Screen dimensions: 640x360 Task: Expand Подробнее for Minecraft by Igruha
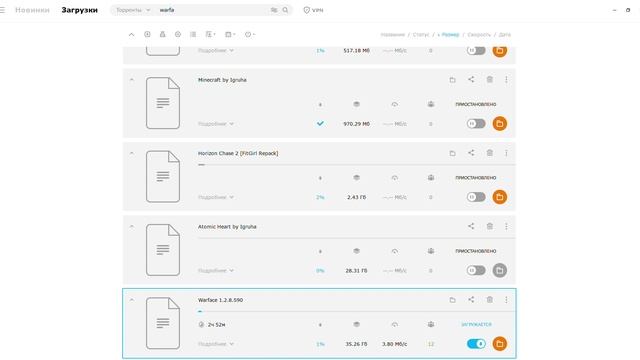(216, 124)
